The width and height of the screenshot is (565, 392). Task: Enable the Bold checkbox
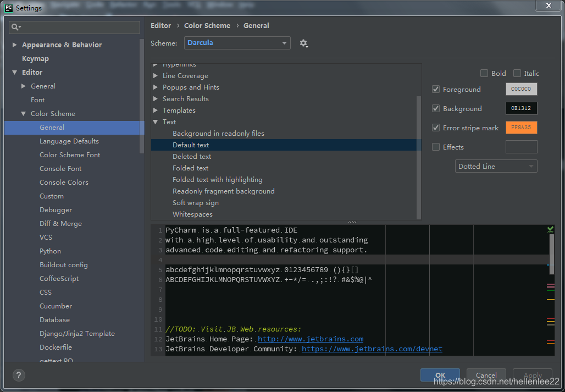(484, 73)
